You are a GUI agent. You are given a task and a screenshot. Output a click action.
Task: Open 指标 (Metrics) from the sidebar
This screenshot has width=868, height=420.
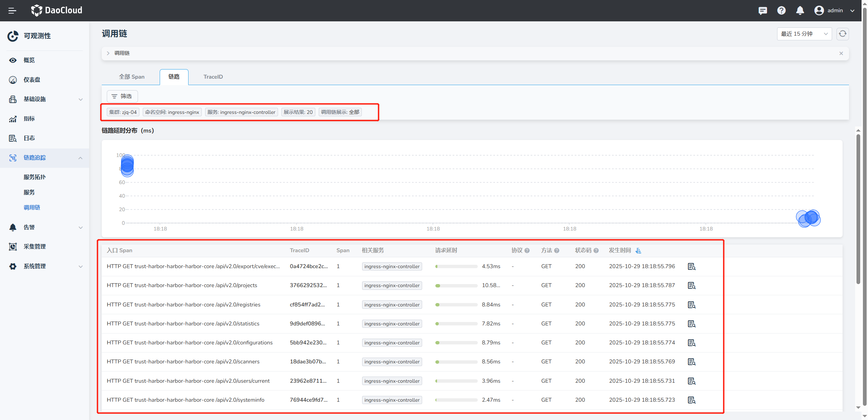(x=29, y=119)
